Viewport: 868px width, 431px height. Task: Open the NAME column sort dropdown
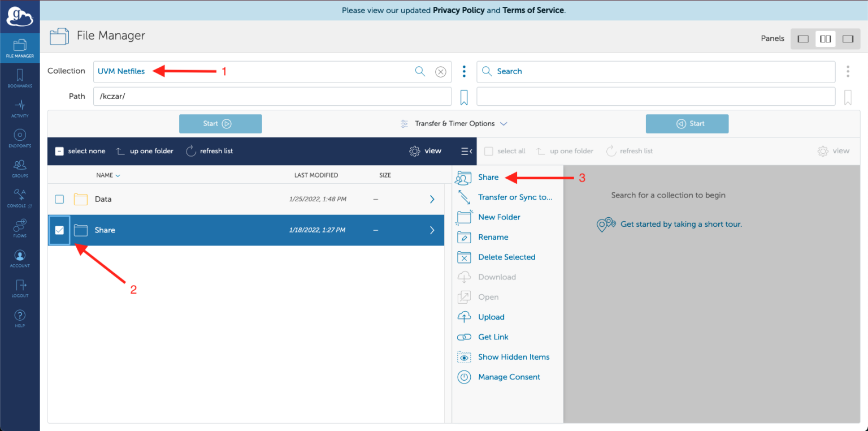[x=108, y=175]
